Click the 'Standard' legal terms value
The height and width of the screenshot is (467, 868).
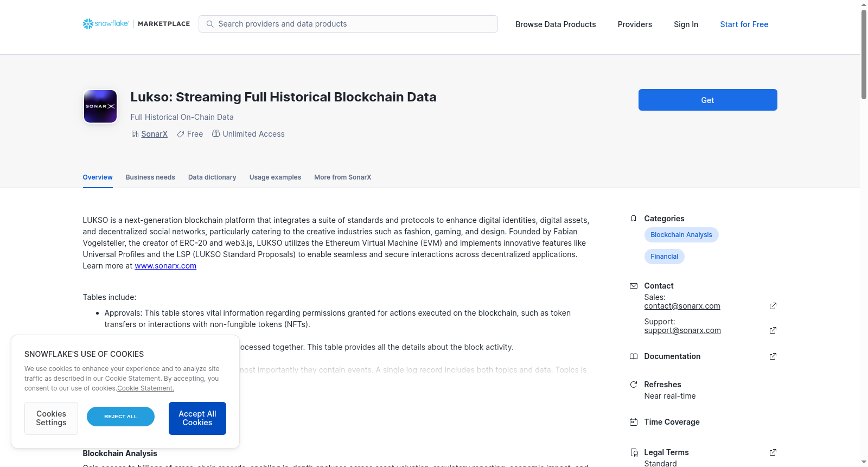tap(660, 463)
